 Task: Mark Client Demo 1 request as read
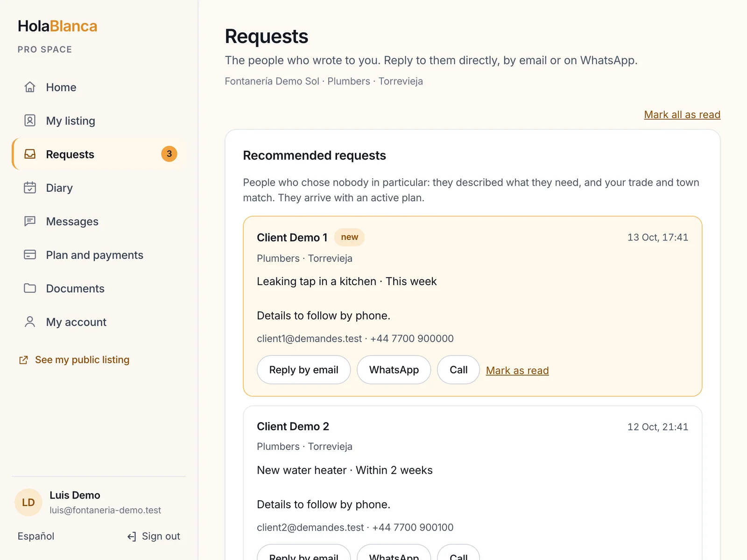tap(517, 371)
